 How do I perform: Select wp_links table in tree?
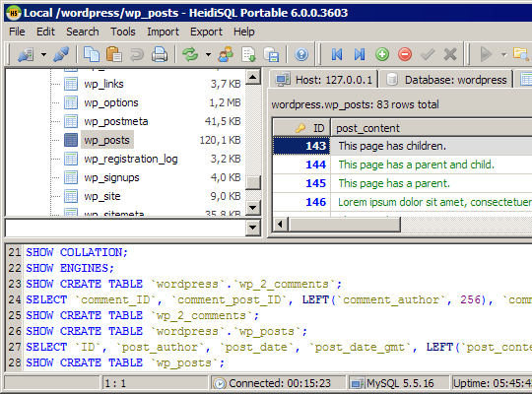pos(103,84)
